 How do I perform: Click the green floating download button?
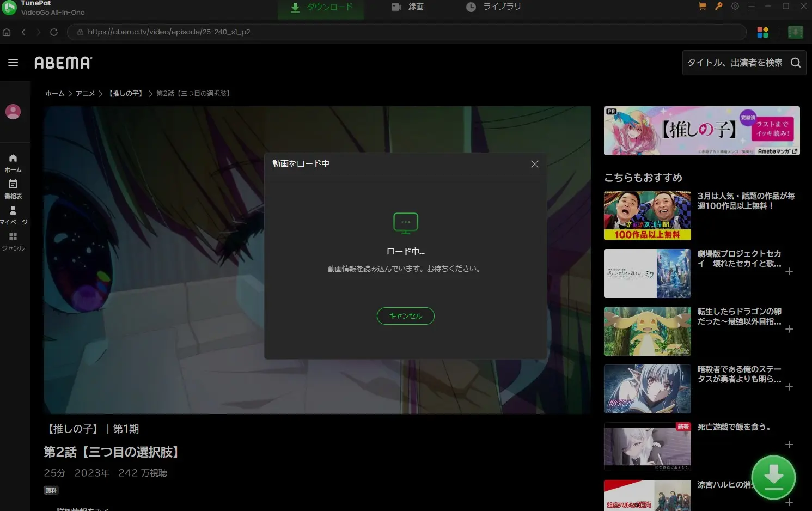[773, 477]
